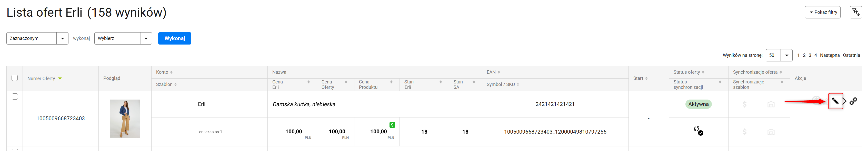868x151 pixels.
Task: Open the results-per-page dropdown showing 50
Action: (x=779, y=55)
